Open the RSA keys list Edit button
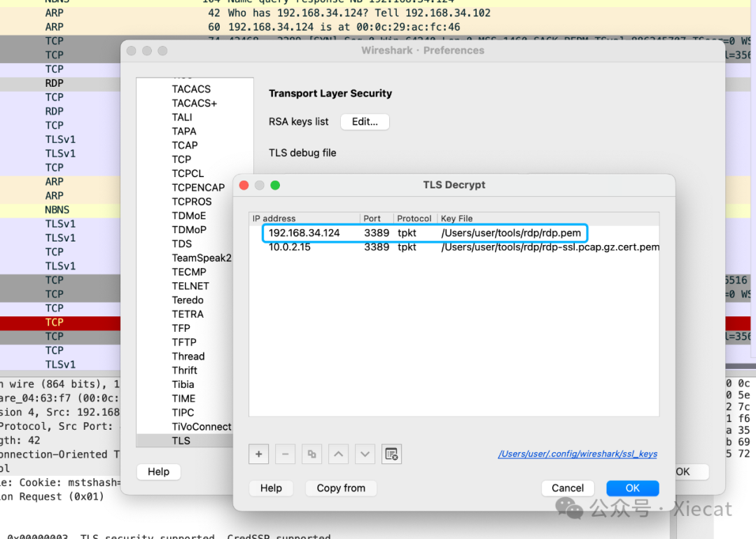The image size is (756, 539). pyautogui.click(x=365, y=122)
